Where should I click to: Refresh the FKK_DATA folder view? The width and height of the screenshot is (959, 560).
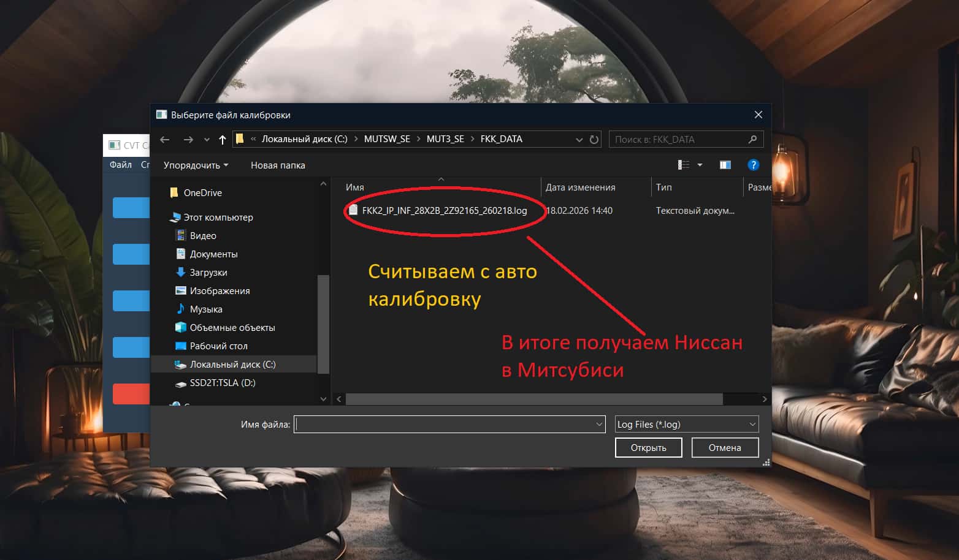click(594, 140)
